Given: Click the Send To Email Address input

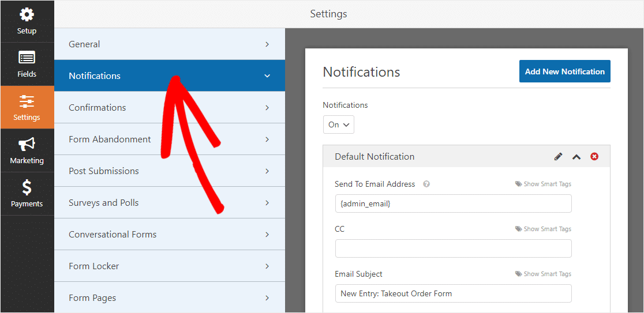Looking at the screenshot, I should (x=454, y=203).
